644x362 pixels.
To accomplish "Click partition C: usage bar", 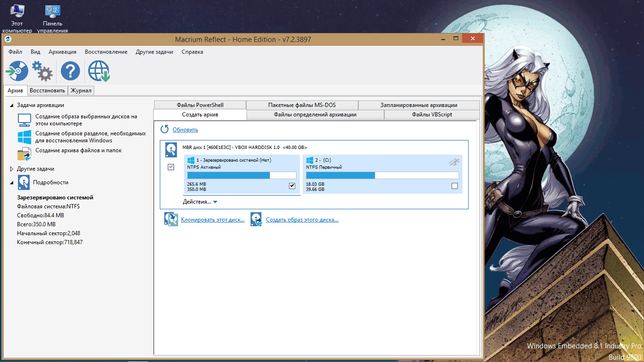I will [382, 175].
